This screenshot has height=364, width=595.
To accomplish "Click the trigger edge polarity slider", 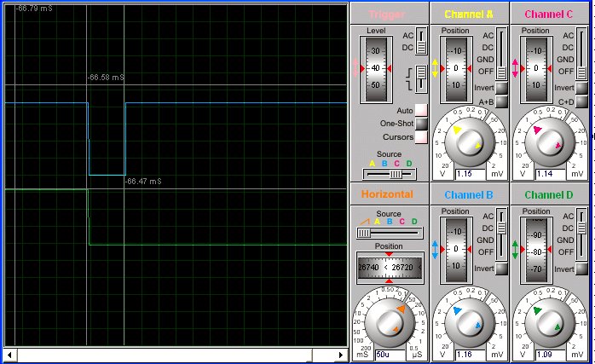I will (421, 78).
